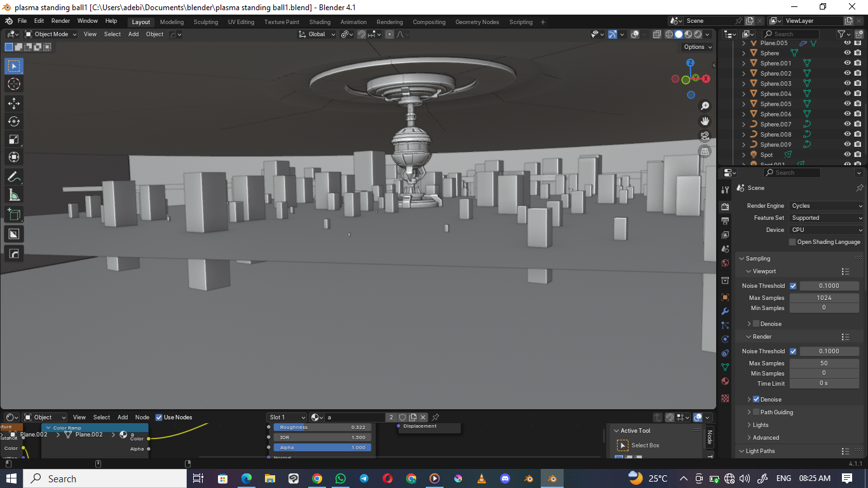
Task: Select the Add Cube tool
Action: [14, 214]
